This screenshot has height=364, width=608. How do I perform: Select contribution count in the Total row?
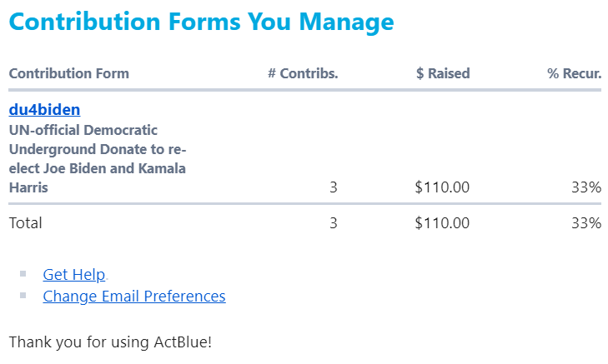334,223
